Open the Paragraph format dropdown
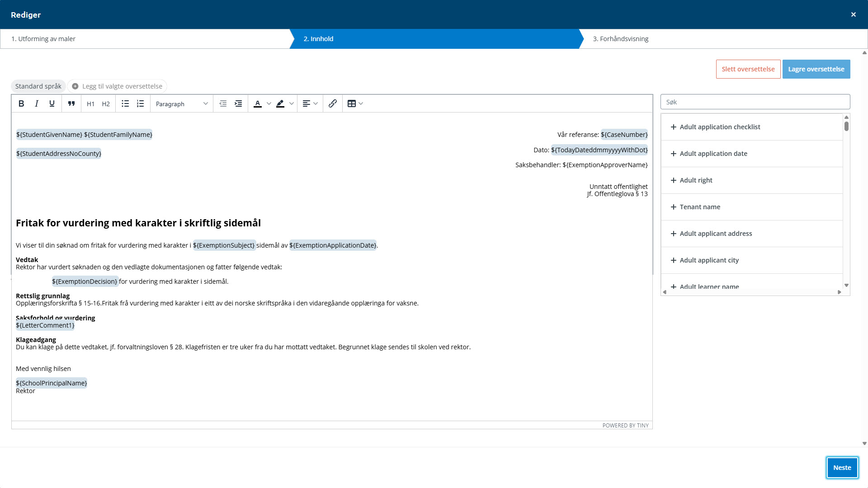 [181, 104]
